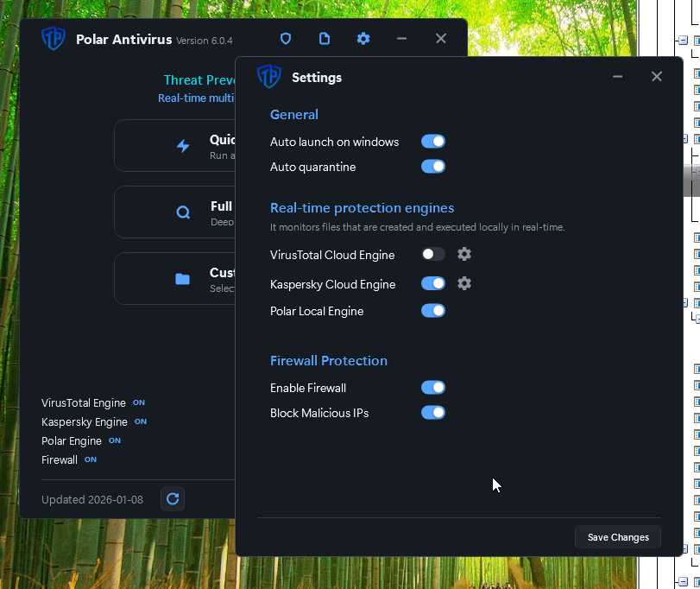700x589 pixels.
Task: Minimize the Polar Antivirus main window
Action: (401, 39)
